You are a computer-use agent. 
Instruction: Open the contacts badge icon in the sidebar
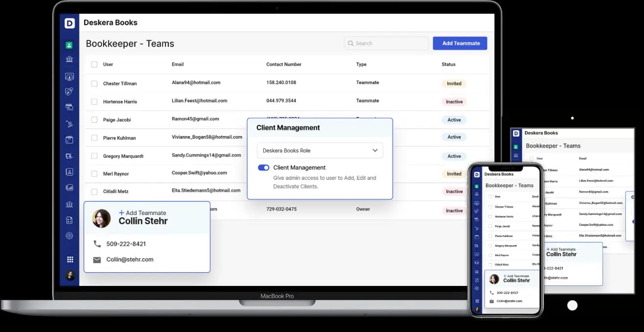pyautogui.click(x=69, y=172)
